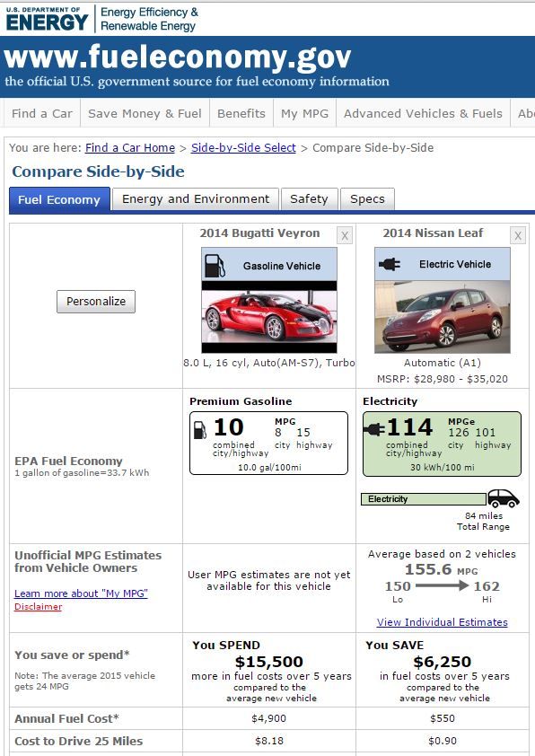Click the "$6,250" You SAVE amount

tap(442, 662)
